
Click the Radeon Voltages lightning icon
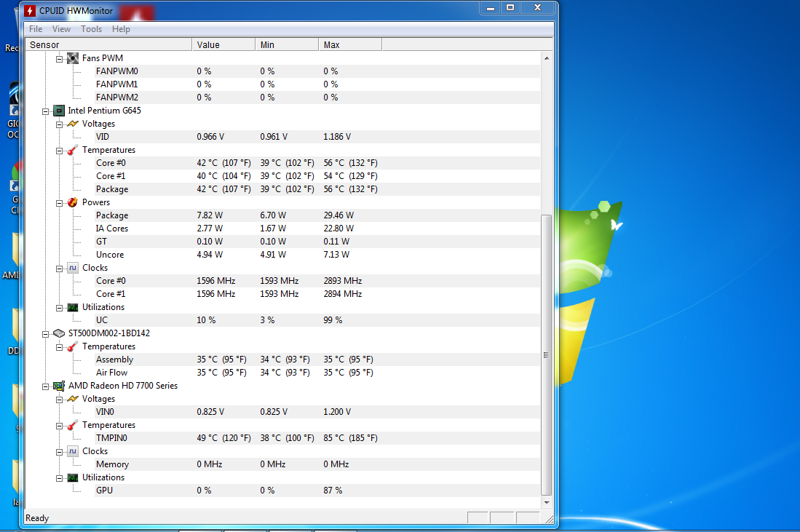coord(73,399)
